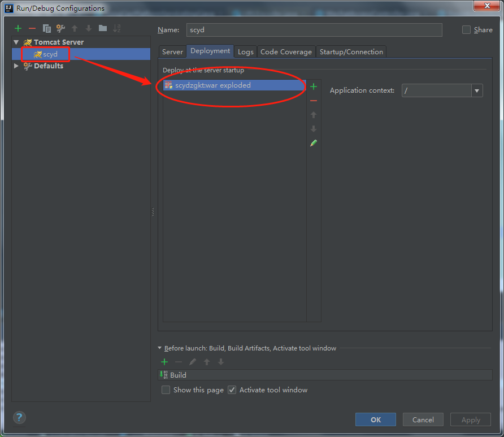Collapse the Before launch section
This screenshot has height=437, width=504.
(160, 348)
